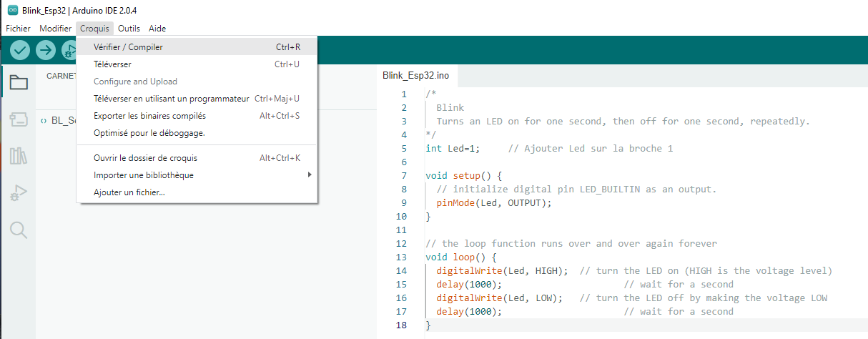
Task: Click the Verify checkmark toolbar button
Action: tap(20, 50)
